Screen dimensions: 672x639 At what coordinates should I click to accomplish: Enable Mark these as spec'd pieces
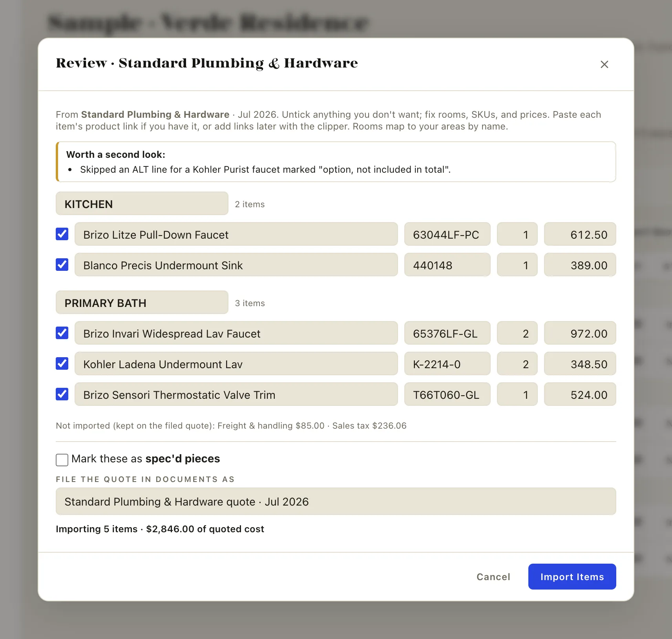(x=62, y=460)
